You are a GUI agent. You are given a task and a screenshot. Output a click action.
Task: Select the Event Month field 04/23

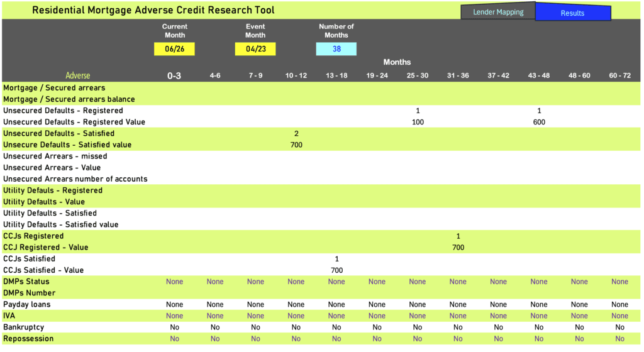[255, 49]
